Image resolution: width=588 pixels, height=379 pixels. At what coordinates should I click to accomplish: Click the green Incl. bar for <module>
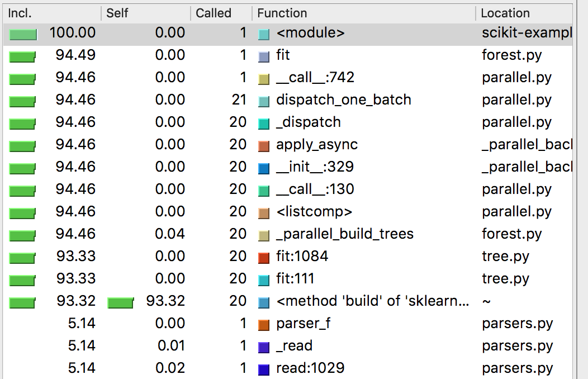[x=23, y=35]
